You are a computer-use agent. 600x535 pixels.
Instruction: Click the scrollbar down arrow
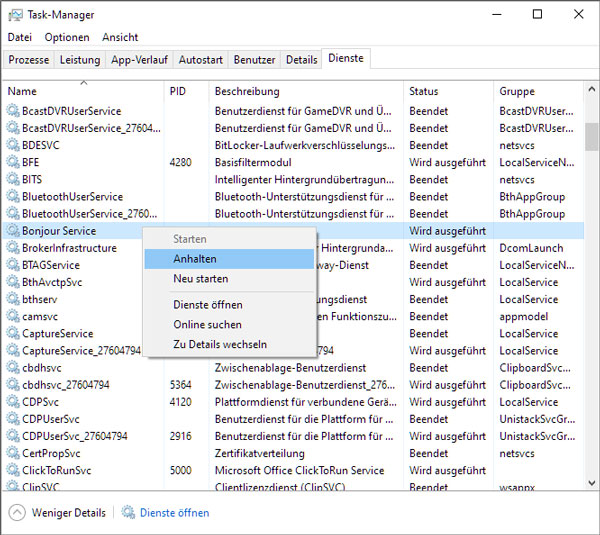(592, 483)
